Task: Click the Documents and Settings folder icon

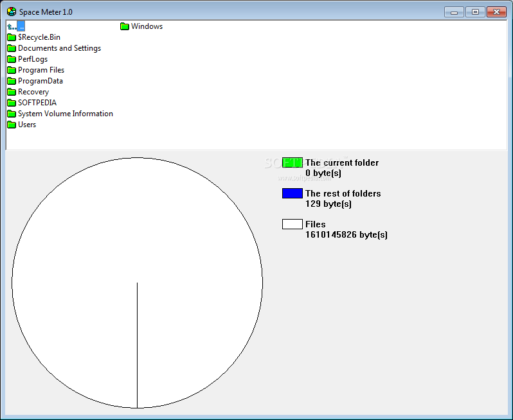Action: pos(12,48)
